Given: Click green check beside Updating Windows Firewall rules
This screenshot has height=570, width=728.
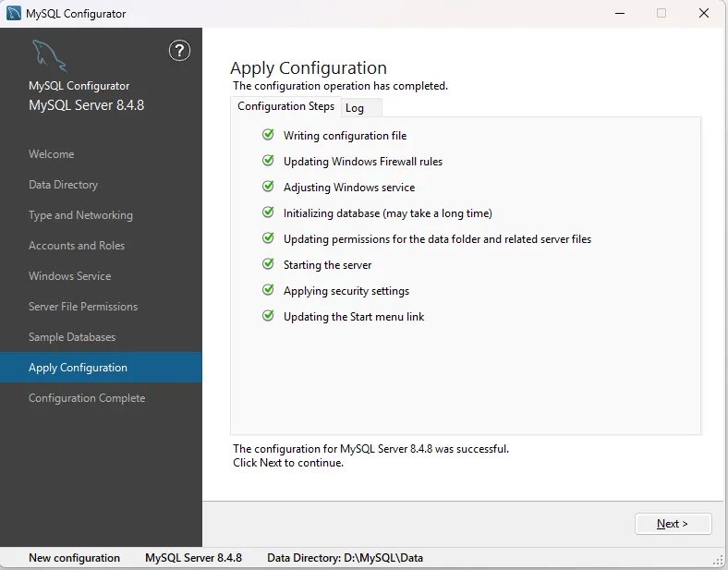Looking at the screenshot, I should (x=268, y=161).
